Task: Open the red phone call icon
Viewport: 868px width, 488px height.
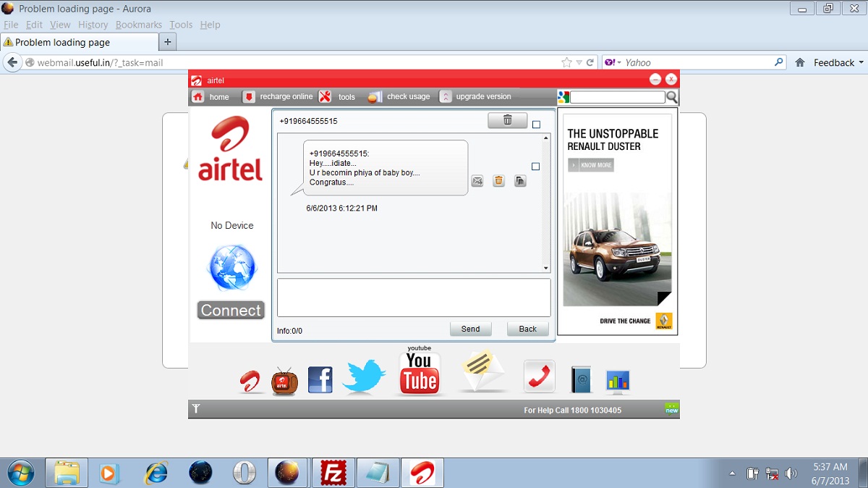Action: click(x=539, y=376)
